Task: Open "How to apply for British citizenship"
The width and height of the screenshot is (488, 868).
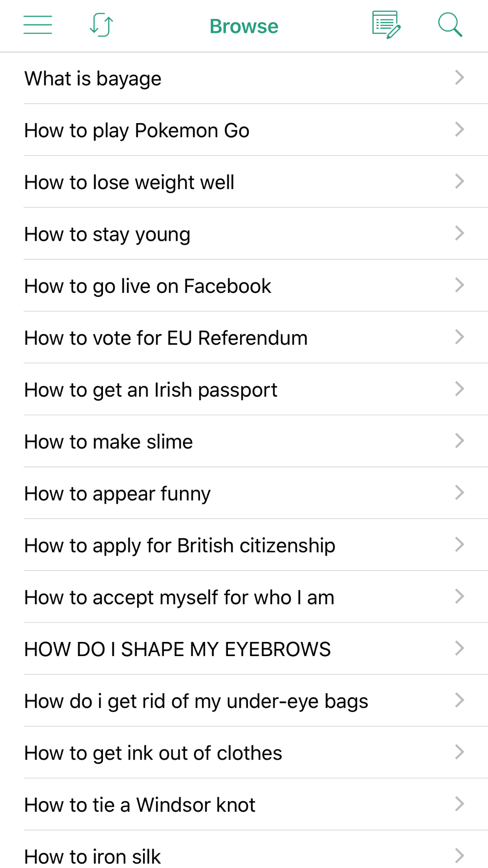Action: click(244, 545)
